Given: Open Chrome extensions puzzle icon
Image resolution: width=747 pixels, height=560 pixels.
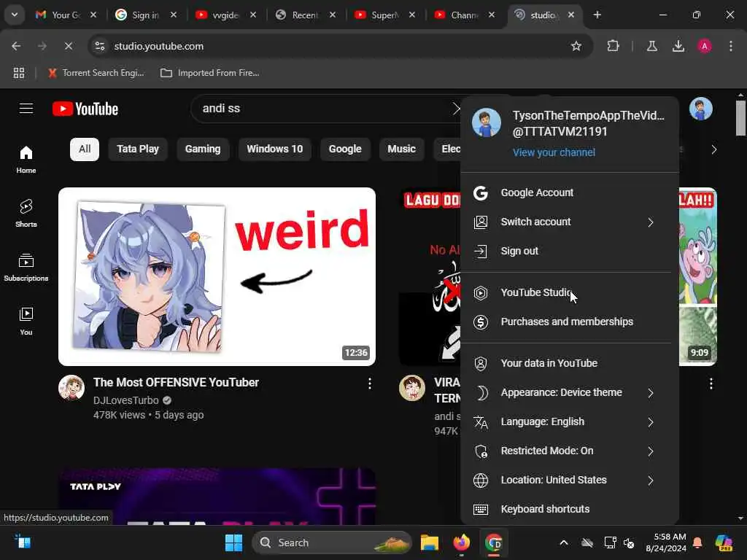Looking at the screenshot, I should 613,46.
